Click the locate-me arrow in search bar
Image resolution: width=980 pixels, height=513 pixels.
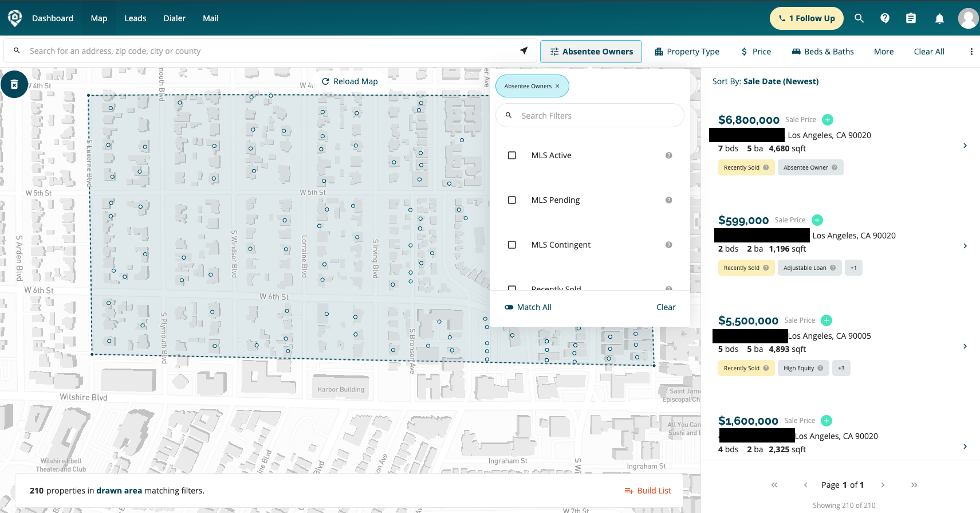[x=524, y=51]
